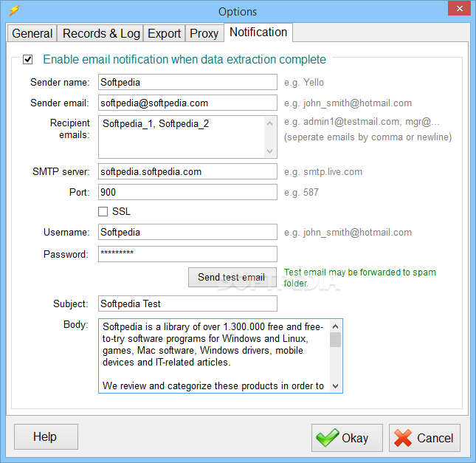The height and width of the screenshot is (463, 476).
Task: Click the 'Test email may be forwarded to spam' note
Action: [x=359, y=278]
